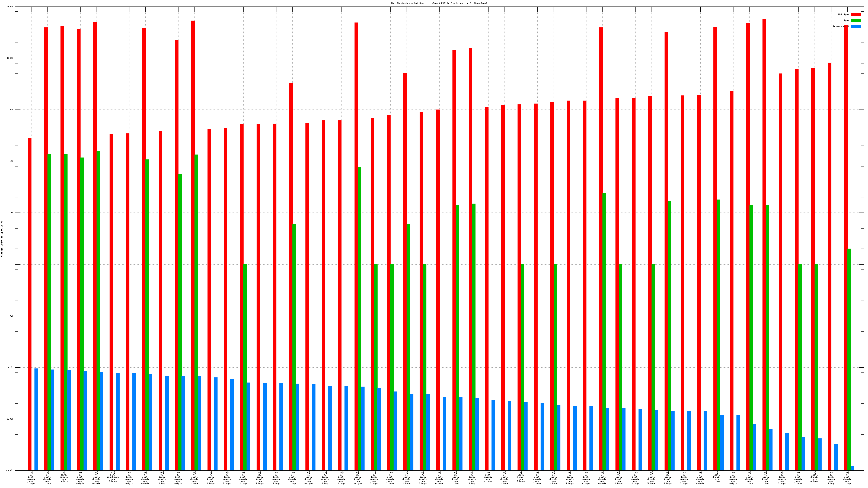Click the 100000 y-axis tick label

click(x=10, y=7)
